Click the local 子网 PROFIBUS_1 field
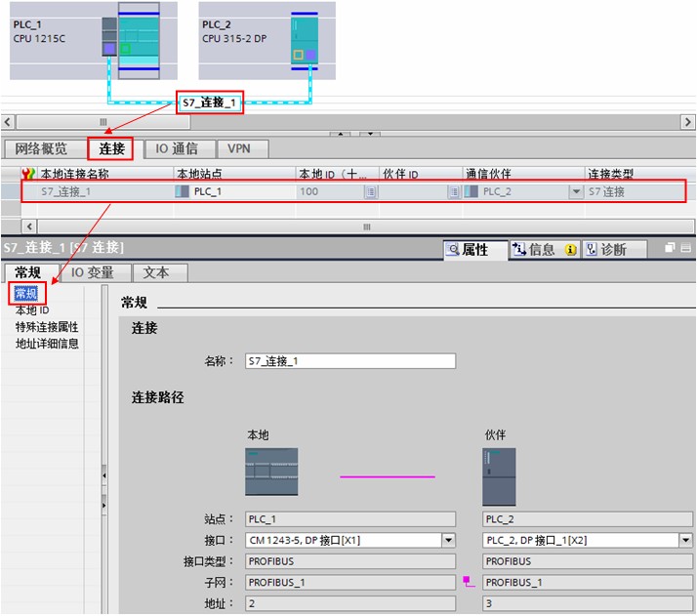 tap(350, 582)
